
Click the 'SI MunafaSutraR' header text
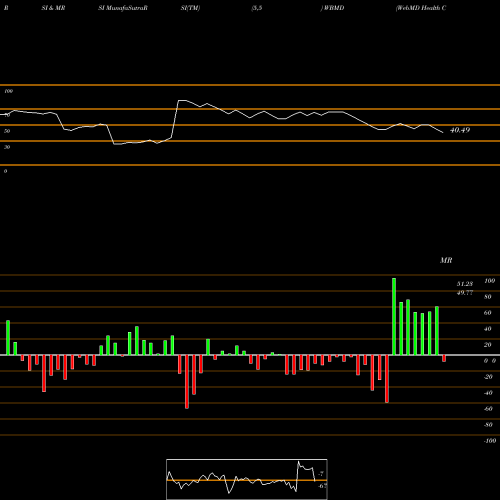123,8
